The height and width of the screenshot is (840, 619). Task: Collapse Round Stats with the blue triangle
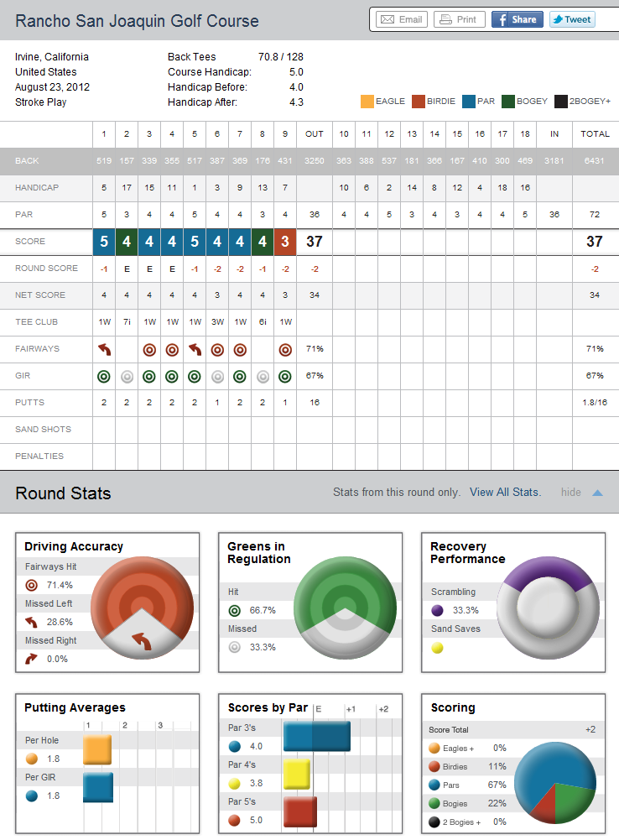tap(597, 493)
